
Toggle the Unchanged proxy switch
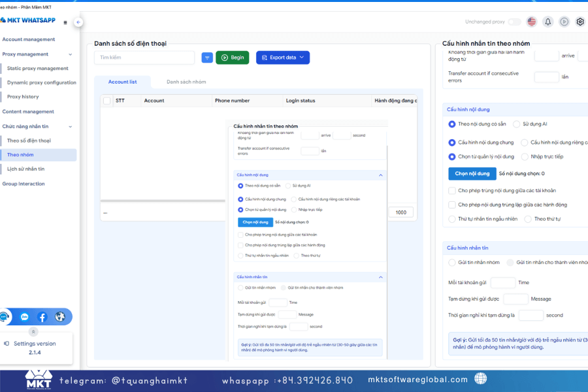514,22
